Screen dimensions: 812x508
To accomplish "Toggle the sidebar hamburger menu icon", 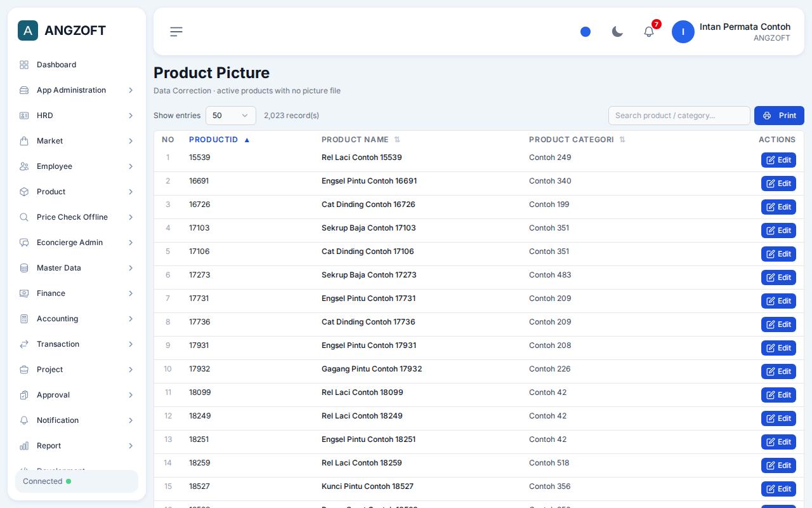I will click(x=176, y=31).
